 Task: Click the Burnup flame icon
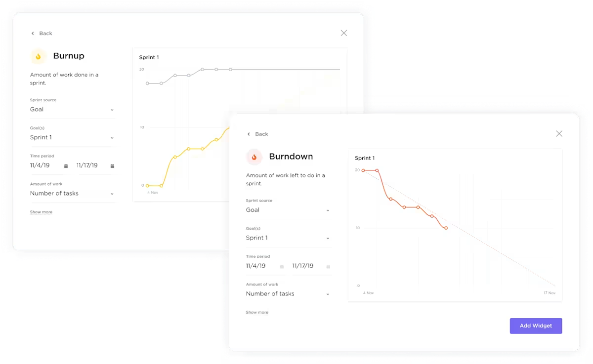click(39, 56)
